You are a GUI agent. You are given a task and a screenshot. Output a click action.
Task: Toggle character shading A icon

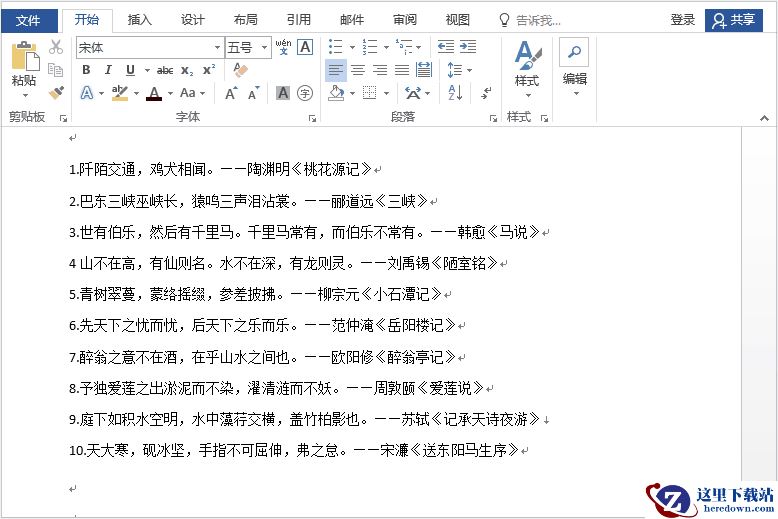[283, 93]
